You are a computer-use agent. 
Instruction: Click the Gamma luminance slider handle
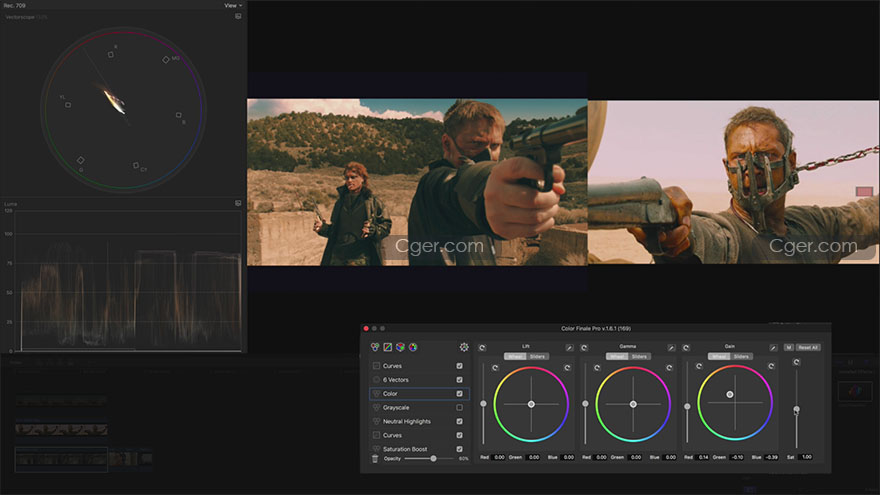tap(585, 404)
